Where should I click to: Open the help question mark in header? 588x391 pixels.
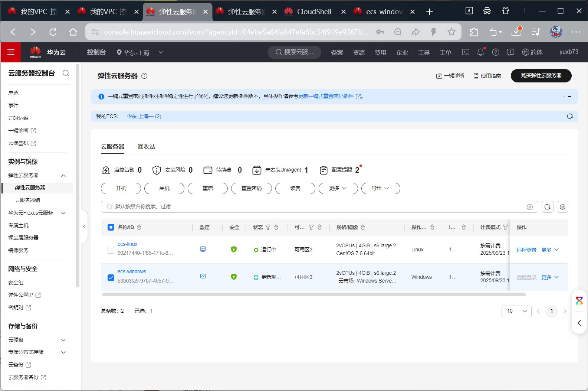496,52
